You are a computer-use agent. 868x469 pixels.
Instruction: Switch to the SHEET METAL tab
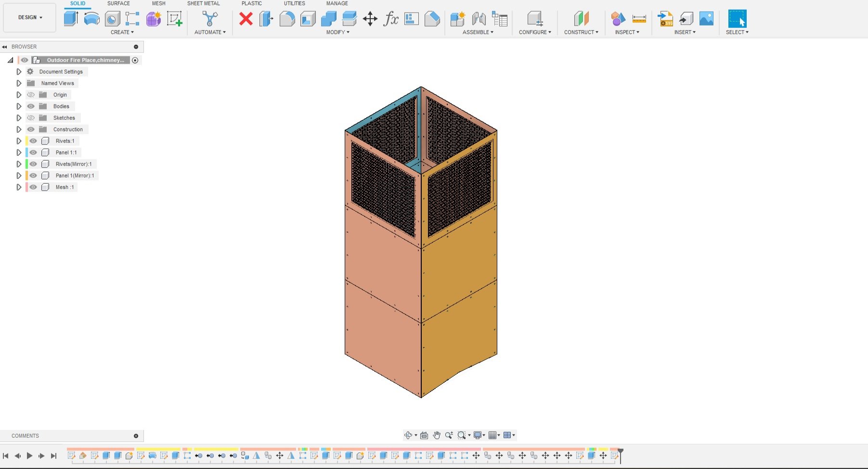[x=203, y=3]
